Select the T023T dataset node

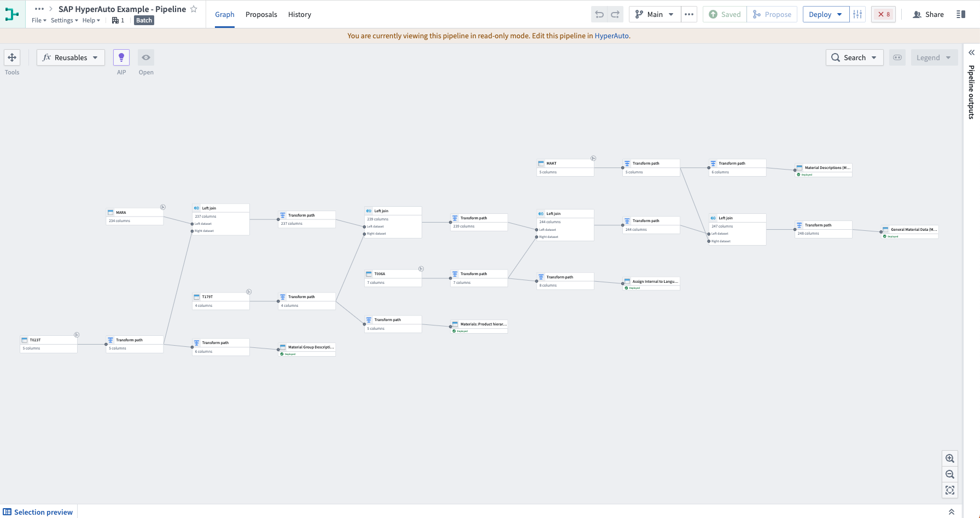[x=49, y=344]
